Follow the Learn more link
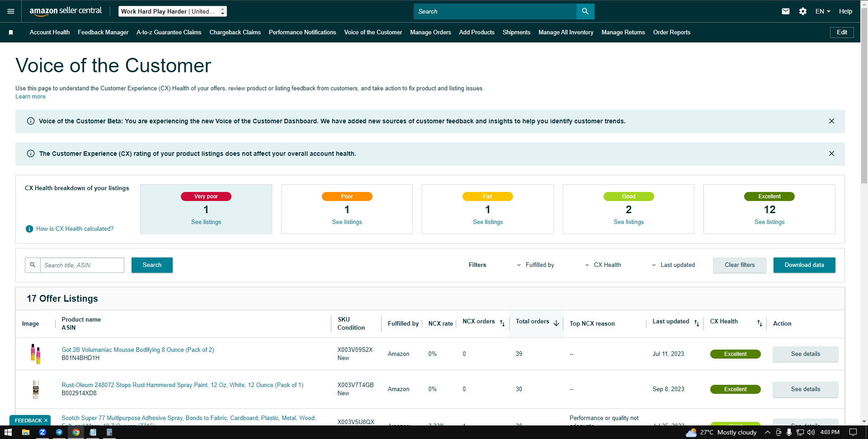The width and height of the screenshot is (868, 439). click(30, 97)
